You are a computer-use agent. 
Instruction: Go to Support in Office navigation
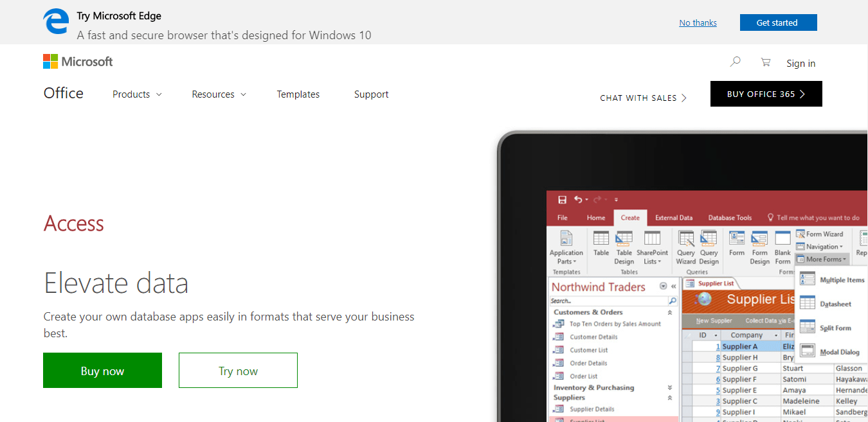click(372, 94)
